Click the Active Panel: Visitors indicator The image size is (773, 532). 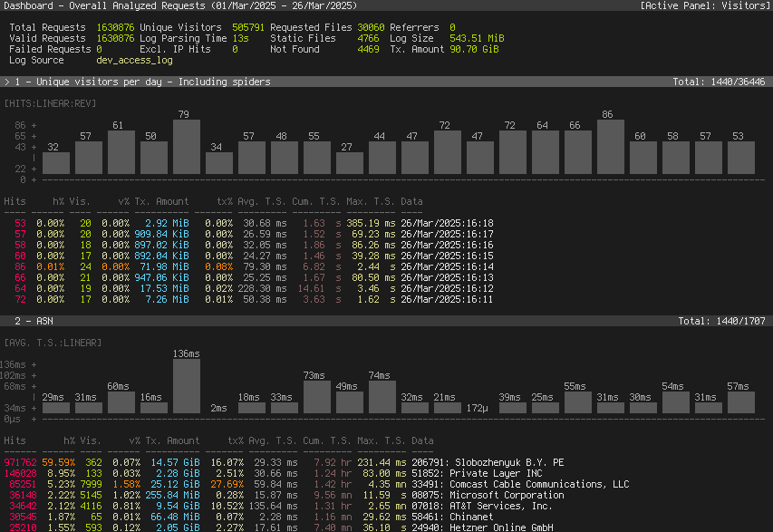click(x=703, y=5)
